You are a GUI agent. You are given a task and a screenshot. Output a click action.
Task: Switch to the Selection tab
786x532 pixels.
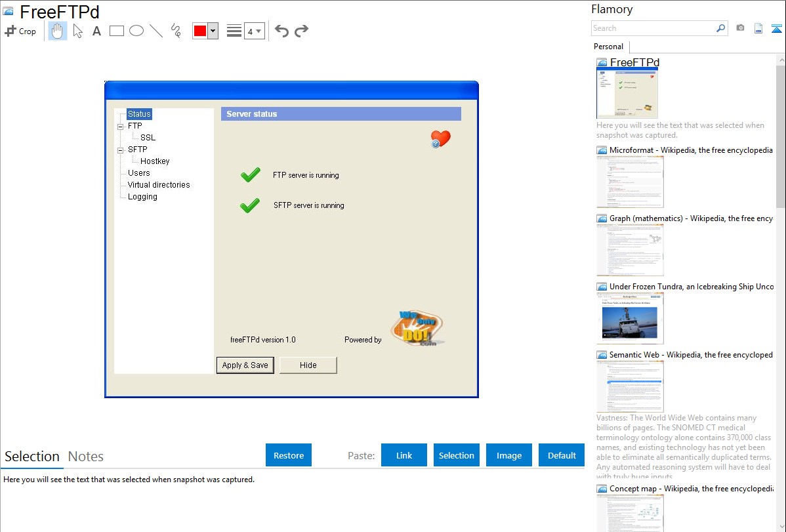pyautogui.click(x=32, y=457)
